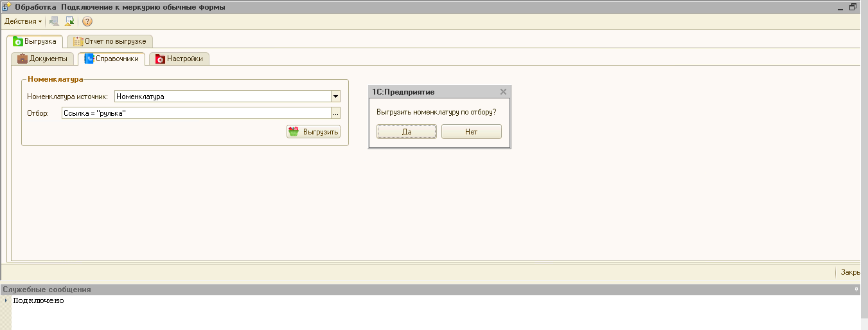Image resolution: width=868 pixels, height=330 pixels.
Task: Select the Справочники tab
Action: pos(111,59)
